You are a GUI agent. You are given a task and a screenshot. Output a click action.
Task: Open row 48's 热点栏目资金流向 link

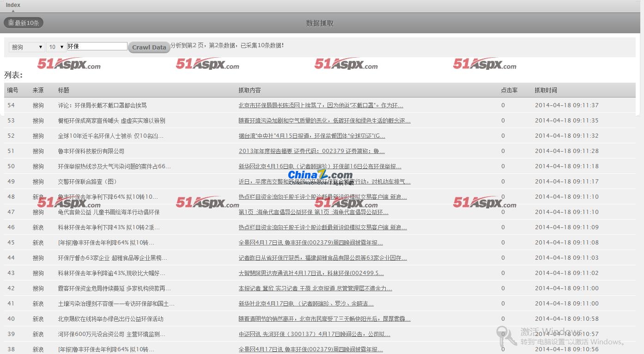point(322,197)
